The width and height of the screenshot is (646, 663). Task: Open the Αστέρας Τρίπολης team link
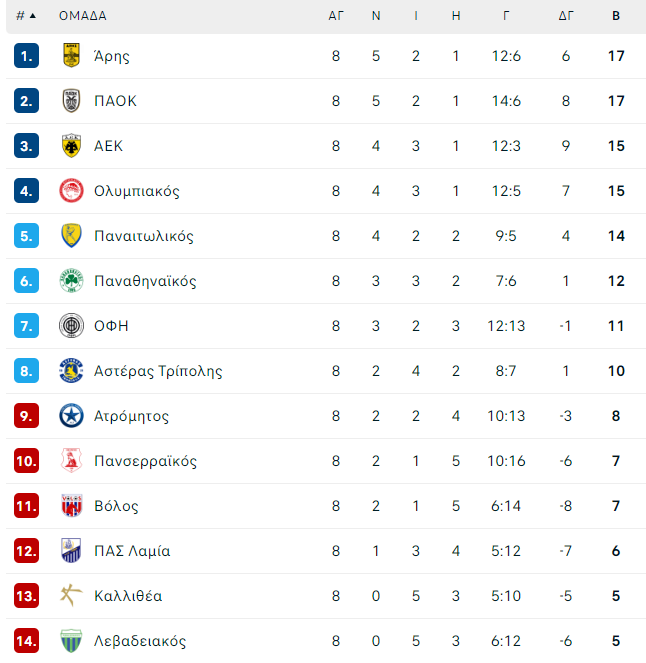(158, 371)
